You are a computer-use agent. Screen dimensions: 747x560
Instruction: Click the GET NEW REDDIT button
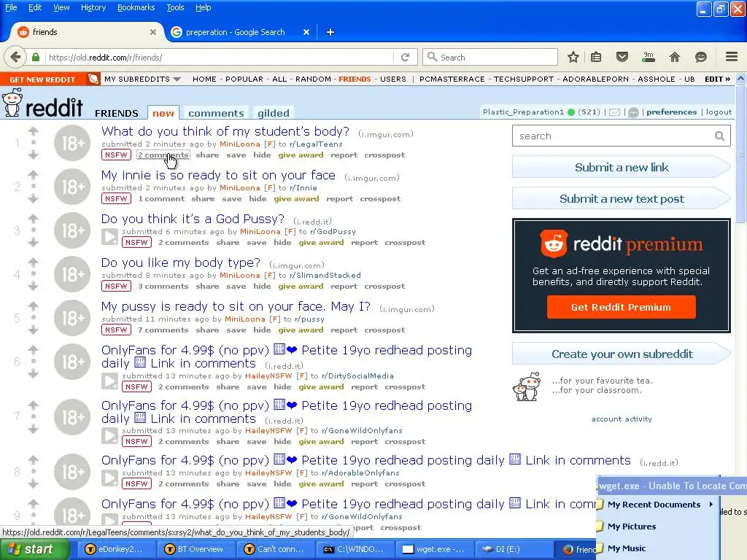tap(42, 79)
